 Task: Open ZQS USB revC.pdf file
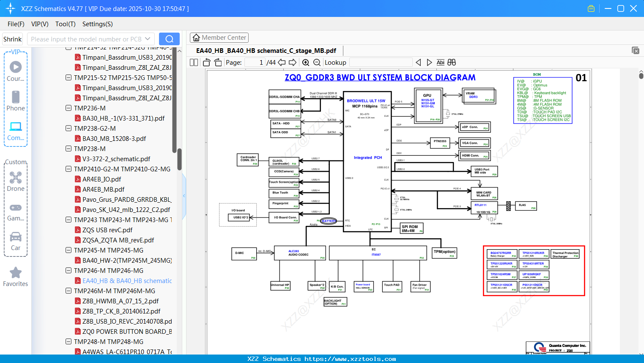tap(107, 230)
